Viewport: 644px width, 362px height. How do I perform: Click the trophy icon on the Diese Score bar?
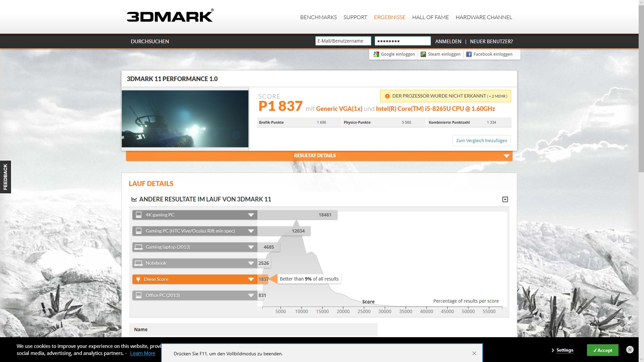tap(138, 279)
